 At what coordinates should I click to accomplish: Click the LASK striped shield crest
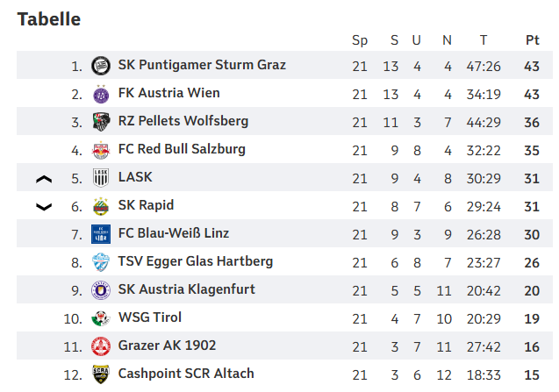101,178
